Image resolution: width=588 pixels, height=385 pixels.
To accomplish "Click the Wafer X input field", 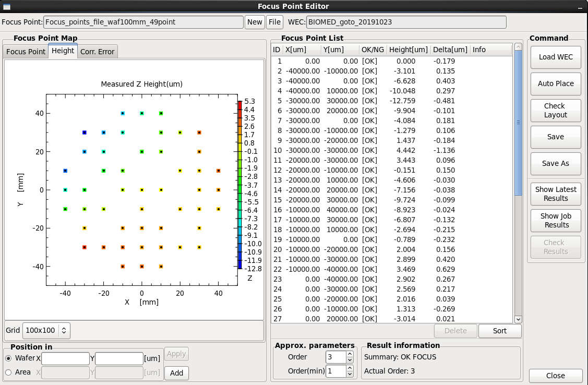I will pos(65,359).
